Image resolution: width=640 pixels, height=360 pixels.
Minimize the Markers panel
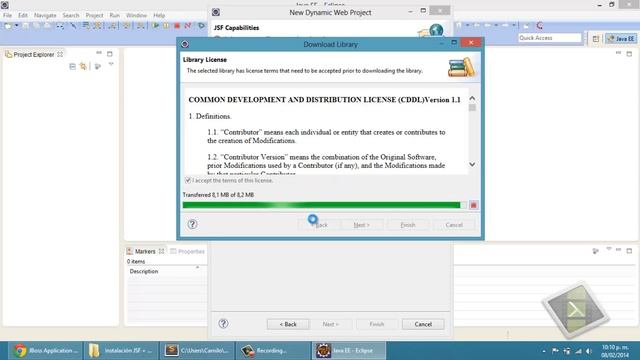pyautogui.click(x=618, y=250)
